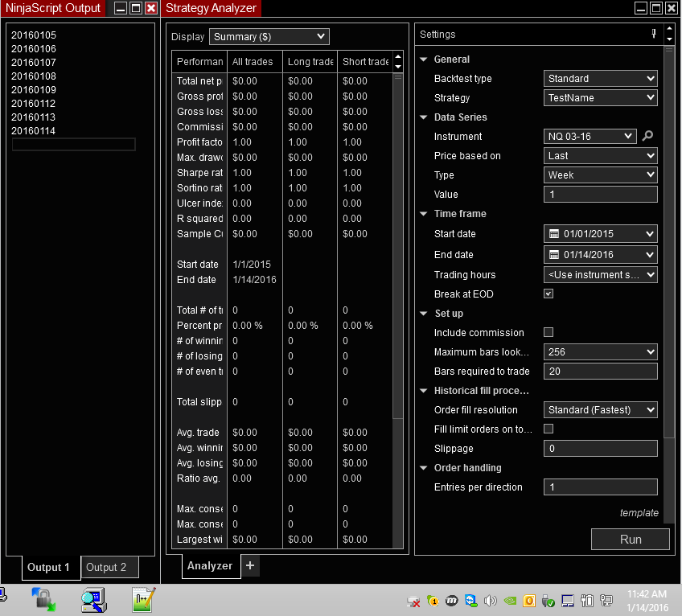The width and height of the screenshot is (682, 616).
Task: Open the Type Week dropdown
Action: pos(600,175)
